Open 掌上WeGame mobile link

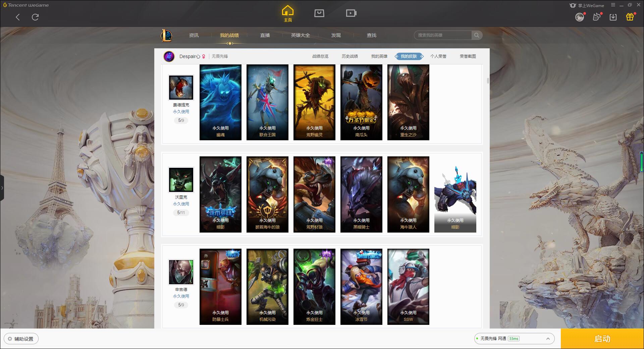[x=587, y=5]
